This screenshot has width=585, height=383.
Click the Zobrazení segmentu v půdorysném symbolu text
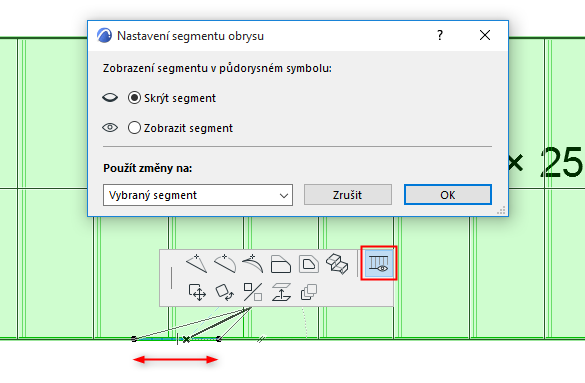(x=217, y=69)
